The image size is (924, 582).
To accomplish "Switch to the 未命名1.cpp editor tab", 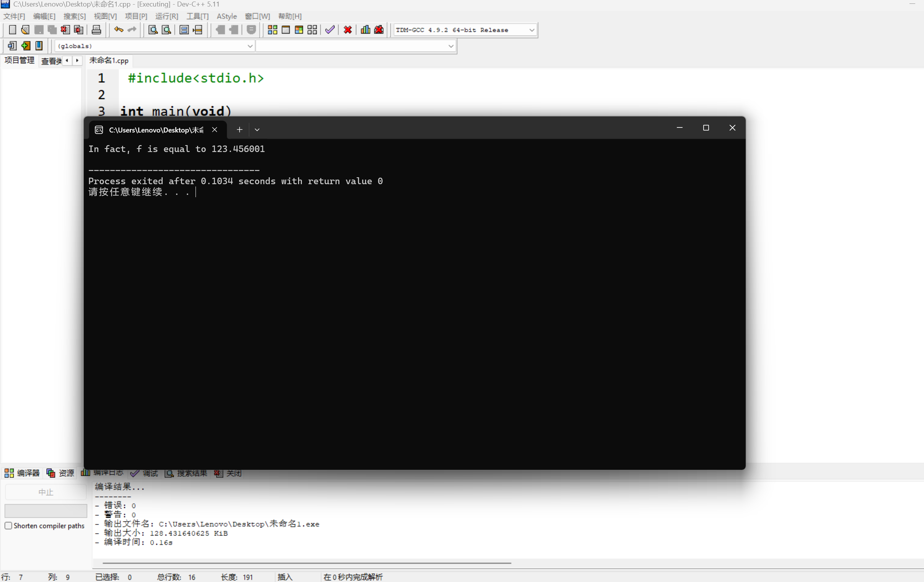I will tap(109, 60).
